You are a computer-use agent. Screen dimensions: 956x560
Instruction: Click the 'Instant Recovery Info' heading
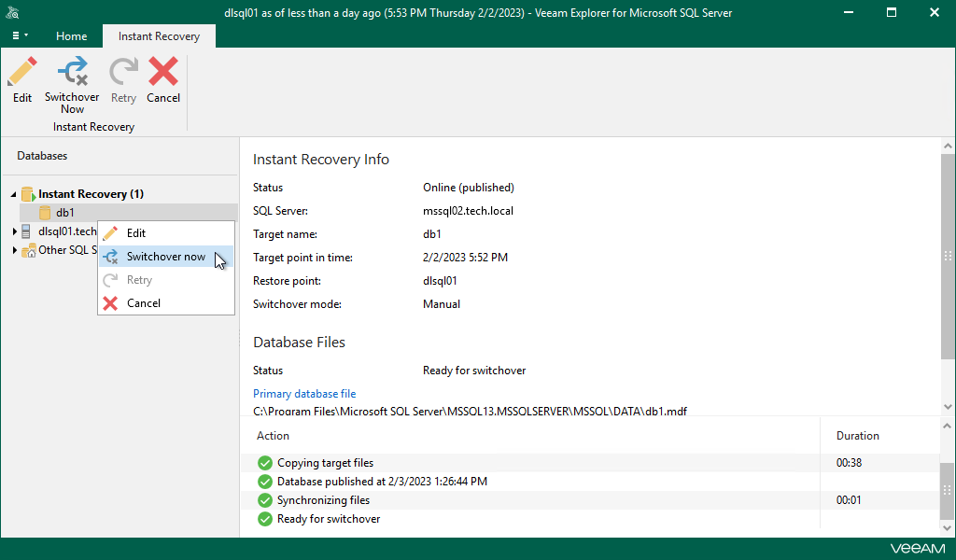pyautogui.click(x=321, y=160)
